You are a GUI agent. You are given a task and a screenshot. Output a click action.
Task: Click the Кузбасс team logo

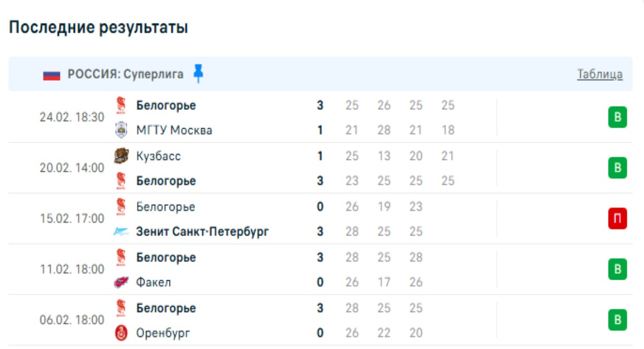click(121, 156)
